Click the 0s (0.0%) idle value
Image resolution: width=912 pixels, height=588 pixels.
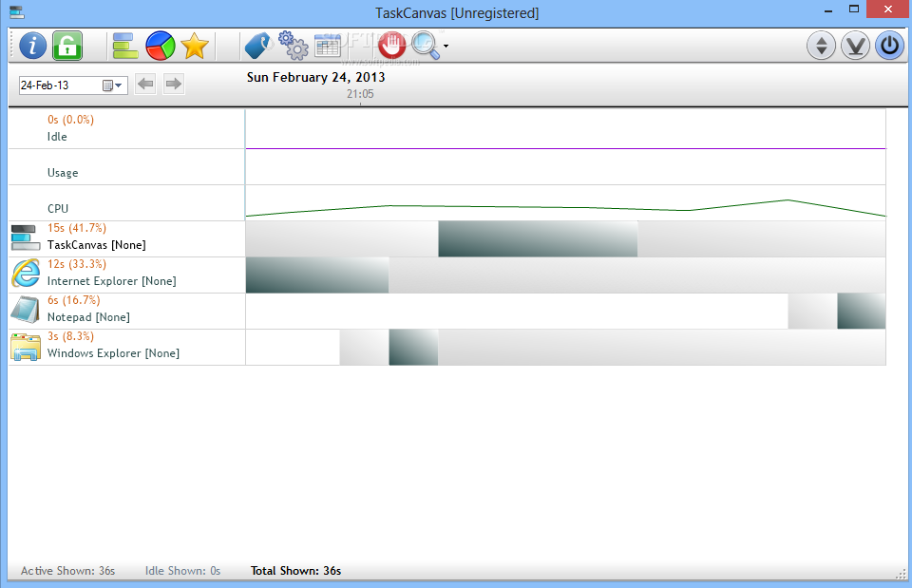(x=70, y=120)
